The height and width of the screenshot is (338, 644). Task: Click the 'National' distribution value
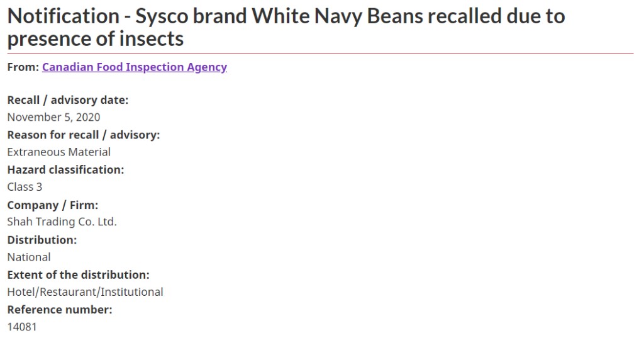click(29, 257)
